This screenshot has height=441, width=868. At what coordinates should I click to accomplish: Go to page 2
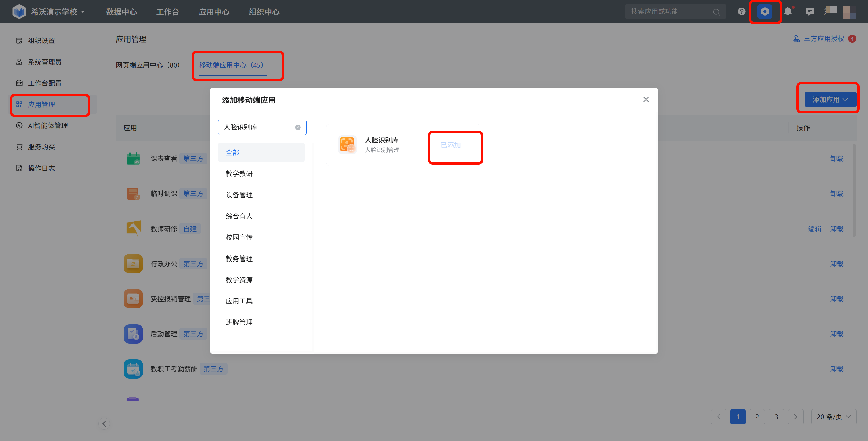[757, 417]
